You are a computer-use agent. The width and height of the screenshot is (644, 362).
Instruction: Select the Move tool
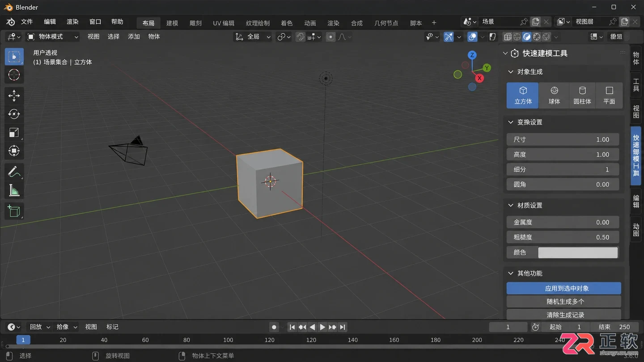(14, 96)
